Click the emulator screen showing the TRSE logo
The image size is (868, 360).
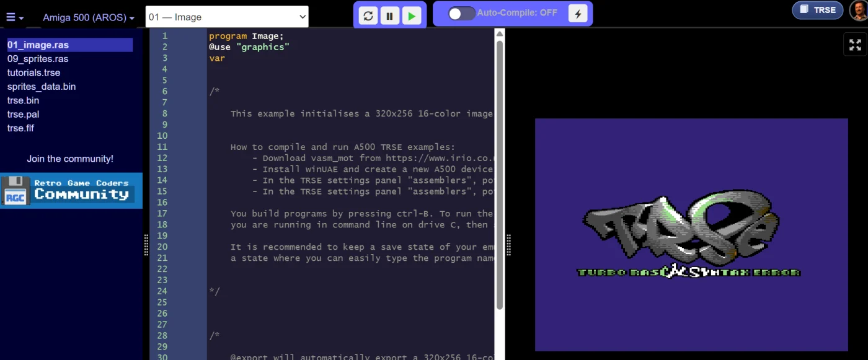click(691, 235)
